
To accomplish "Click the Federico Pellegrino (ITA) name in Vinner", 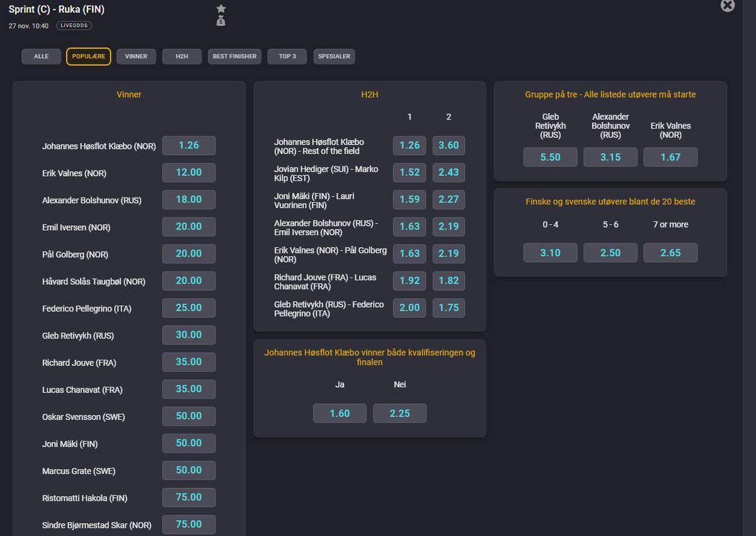I will point(87,309).
